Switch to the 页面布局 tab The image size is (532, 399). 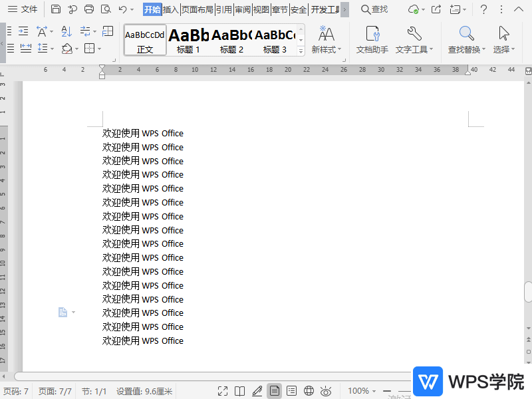tap(198, 9)
